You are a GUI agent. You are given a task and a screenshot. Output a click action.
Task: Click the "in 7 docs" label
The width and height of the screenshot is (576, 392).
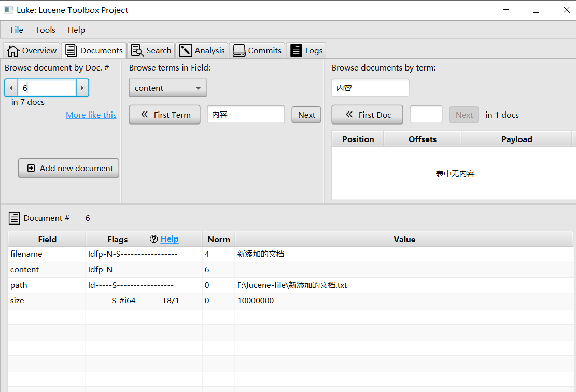tap(28, 102)
